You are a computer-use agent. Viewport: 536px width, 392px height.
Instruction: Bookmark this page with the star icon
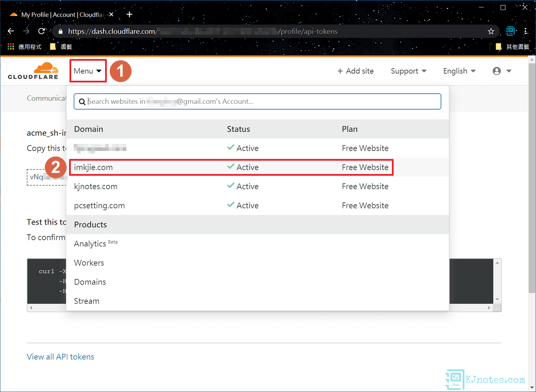(x=491, y=31)
